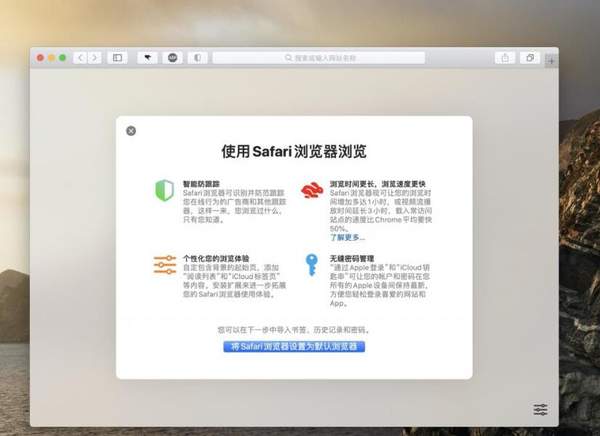Click the 无缝密码管理 heading

tap(352, 258)
